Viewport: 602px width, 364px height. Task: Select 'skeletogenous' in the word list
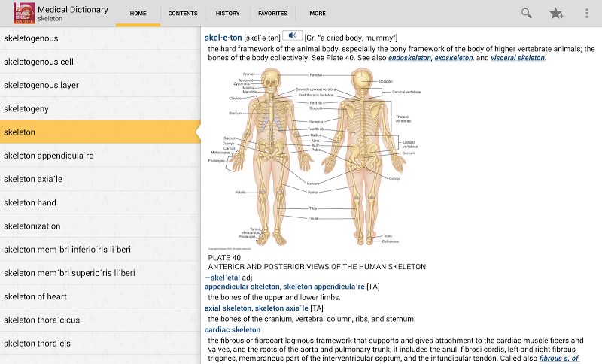click(100, 38)
